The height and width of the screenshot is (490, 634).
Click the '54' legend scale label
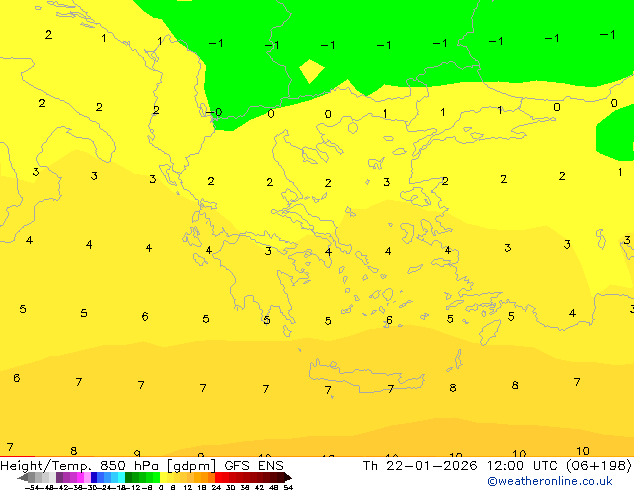click(288, 487)
